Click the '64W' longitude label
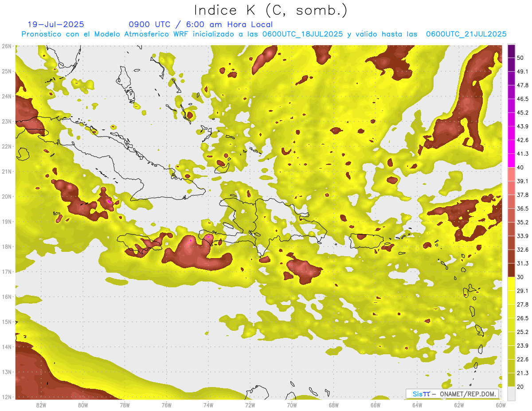The image size is (532, 411). tap(417, 405)
